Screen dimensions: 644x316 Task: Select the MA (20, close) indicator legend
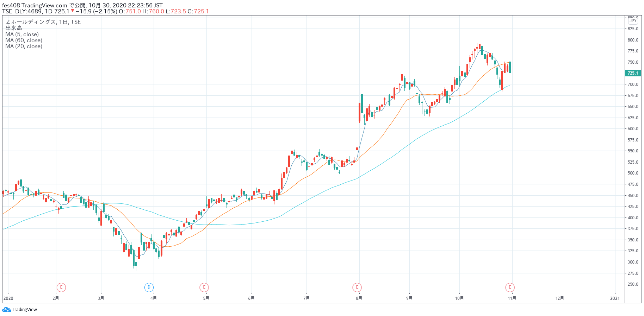[x=24, y=46]
